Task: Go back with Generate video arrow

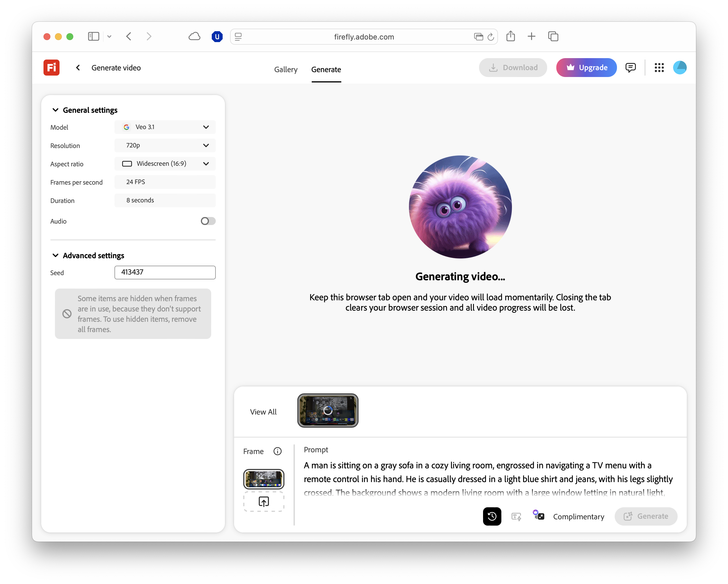Action: (78, 68)
